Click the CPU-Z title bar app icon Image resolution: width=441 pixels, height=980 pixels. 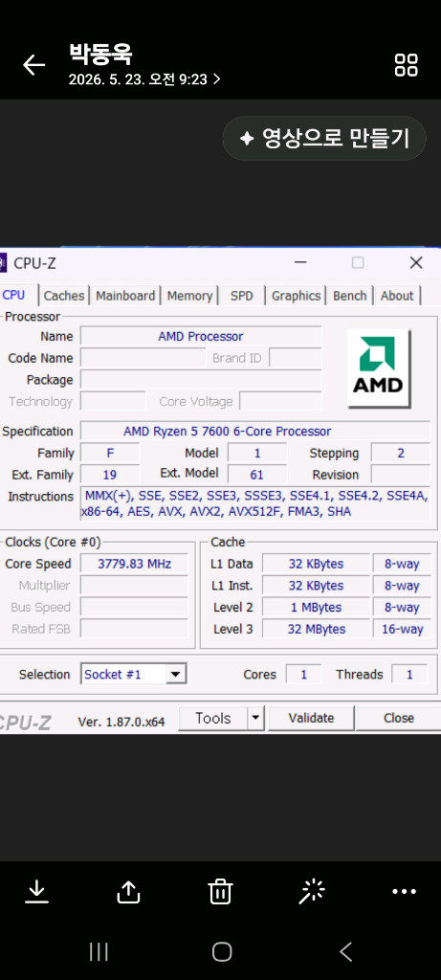click(3, 263)
